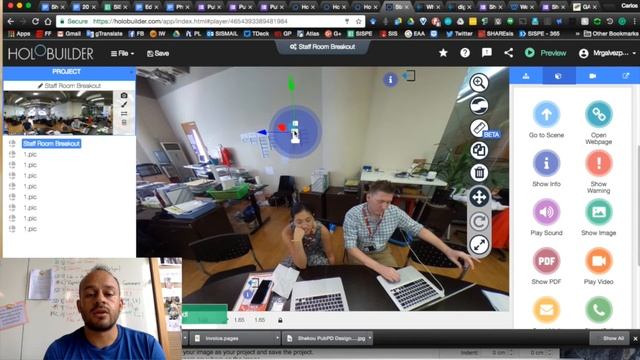The width and height of the screenshot is (640, 360).
Task: Select the move arrows transform tool
Action: click(x=479, y=198)
